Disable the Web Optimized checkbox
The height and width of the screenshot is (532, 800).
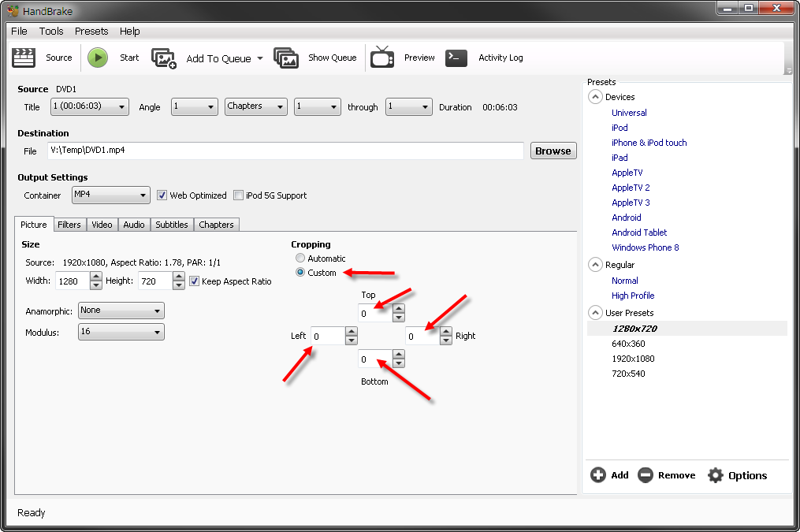[x=162, y=195]
